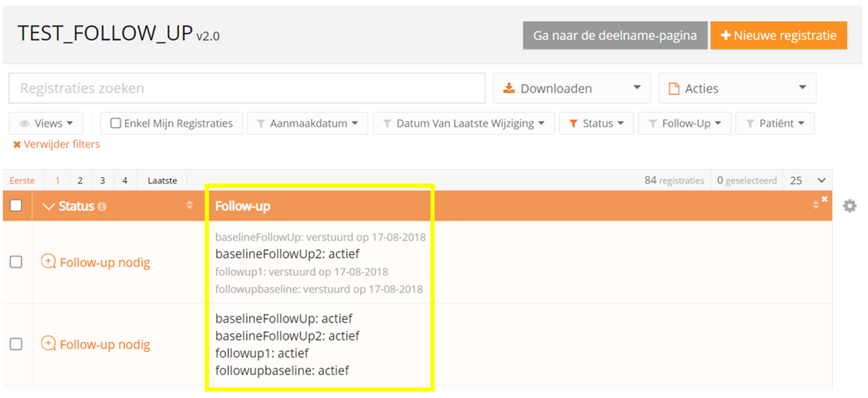Click the first row's Follow-up nodig icon
This screenshot has width=868, height=398.
coord(48,261)
